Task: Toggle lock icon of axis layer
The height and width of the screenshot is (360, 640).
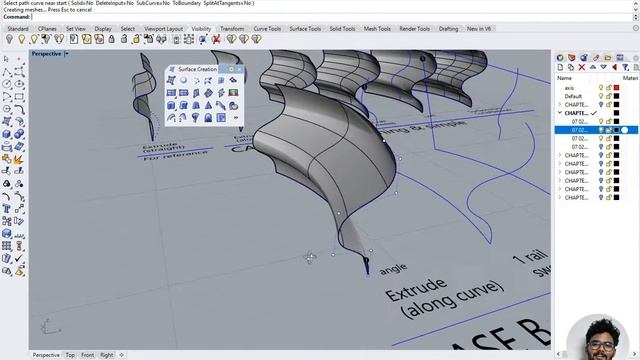Action: point(609,88)
